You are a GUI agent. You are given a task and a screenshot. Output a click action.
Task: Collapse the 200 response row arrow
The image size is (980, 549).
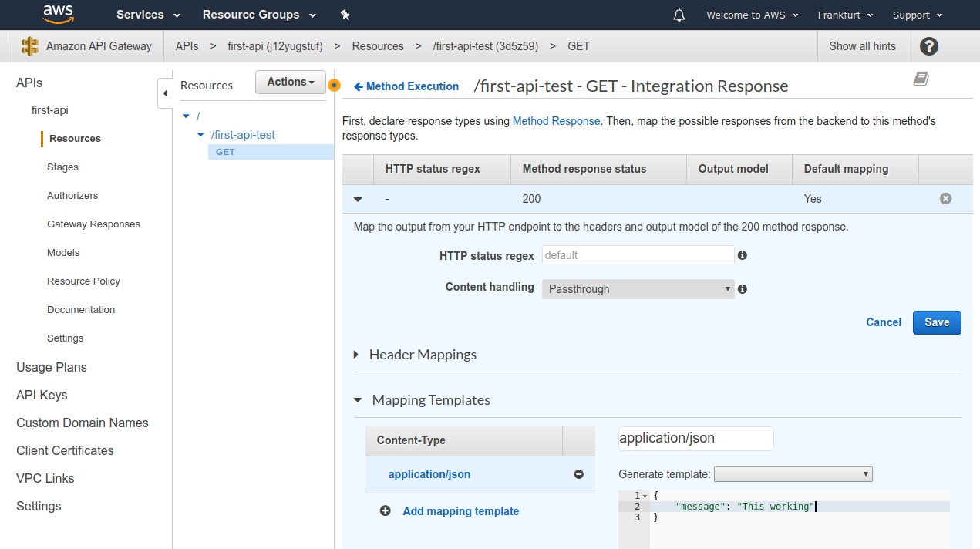pos(358,199)
